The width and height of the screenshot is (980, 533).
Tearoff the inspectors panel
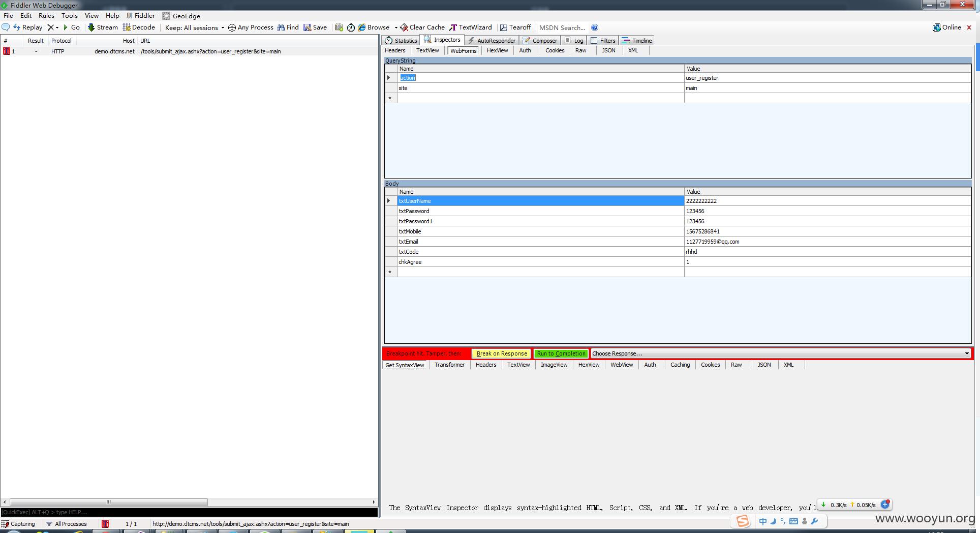click(515, 27)
